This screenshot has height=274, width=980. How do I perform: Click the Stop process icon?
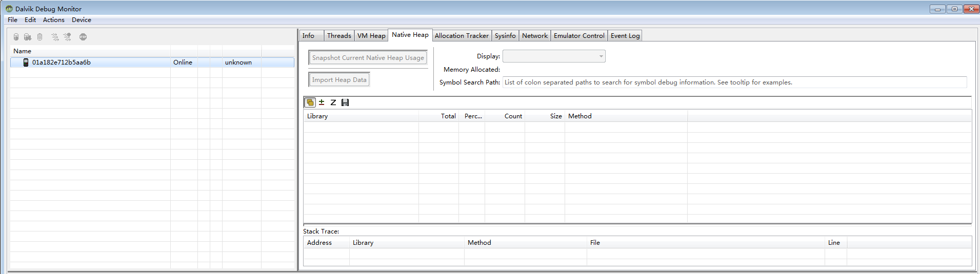(x=83, y=37)
